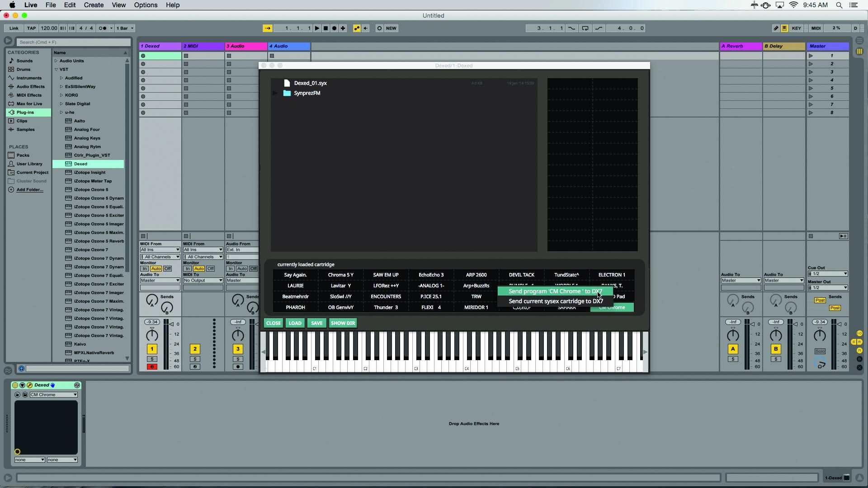Image resolution: width=868 pixels, height=488 pixels.
Task: Toggle track 1 activator button
Action: click(152, 349)
